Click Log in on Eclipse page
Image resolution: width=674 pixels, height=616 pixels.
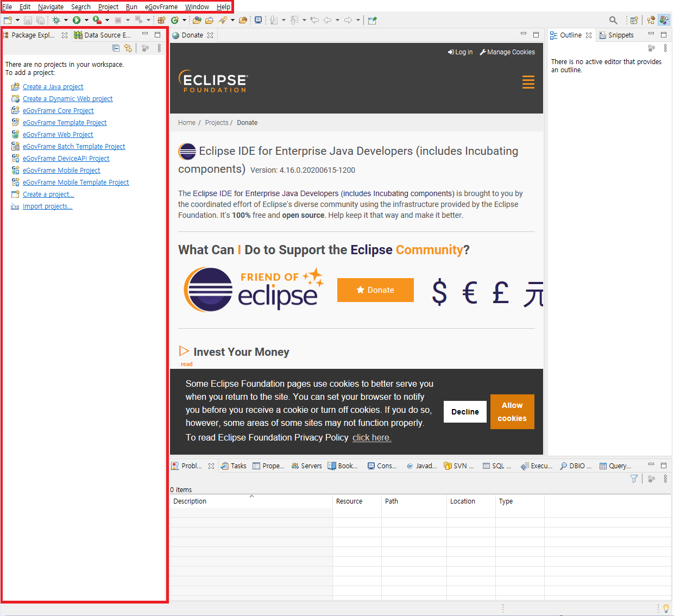click(x=460, y=52)
